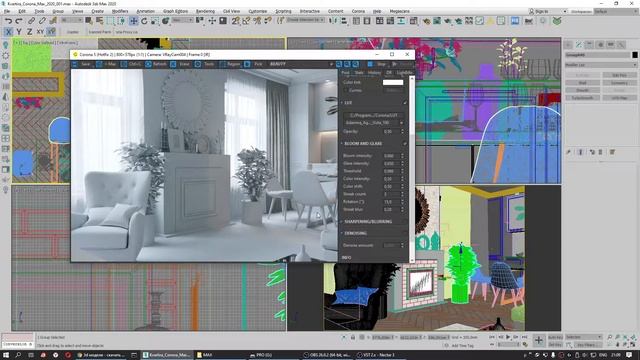Screen dimensions: 640x360
Task: Click the black object color swatch
Action: click(635, 55)
